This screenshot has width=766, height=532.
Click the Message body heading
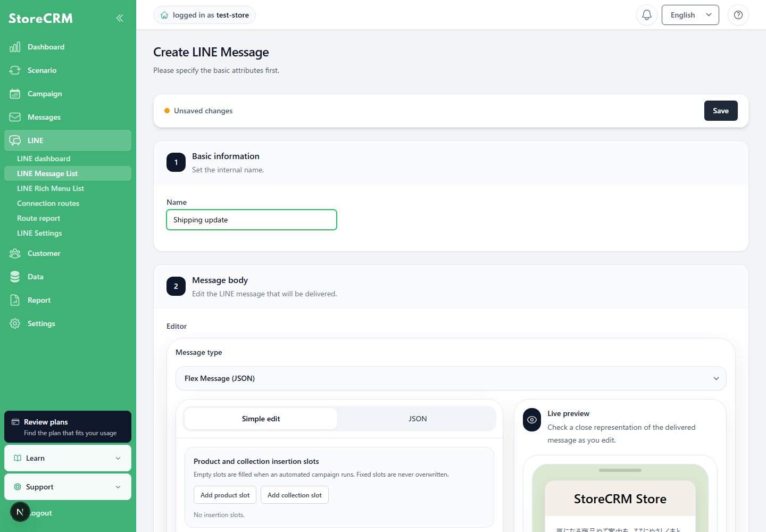[x=220, y=280]
